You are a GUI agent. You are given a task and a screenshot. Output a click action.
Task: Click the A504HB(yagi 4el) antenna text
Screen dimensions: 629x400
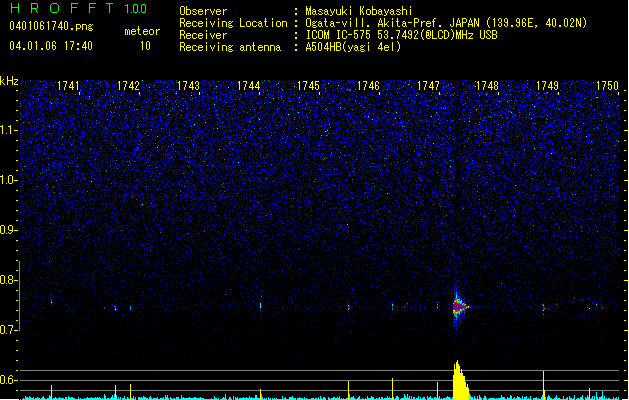(353, 47)
